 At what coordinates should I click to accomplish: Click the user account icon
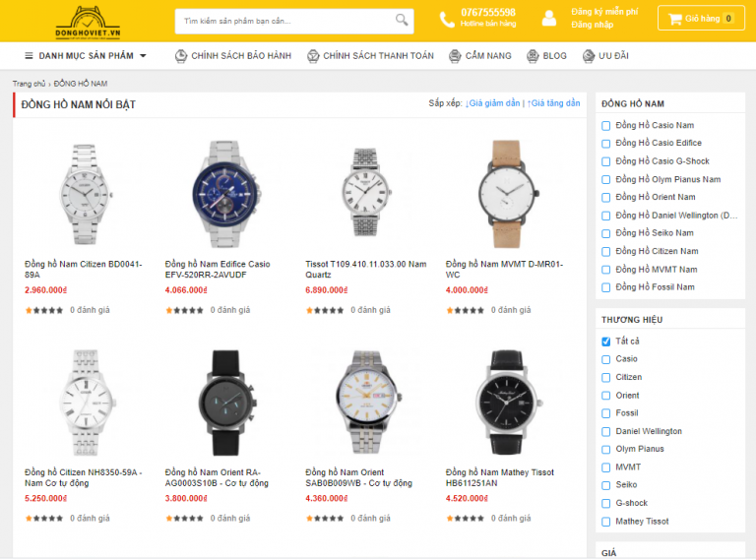(x=548, y=19)
